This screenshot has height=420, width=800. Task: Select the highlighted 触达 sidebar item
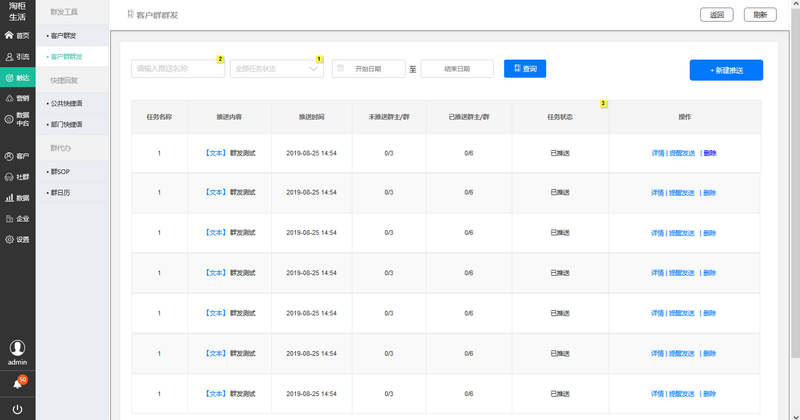(x=17, y=78)
